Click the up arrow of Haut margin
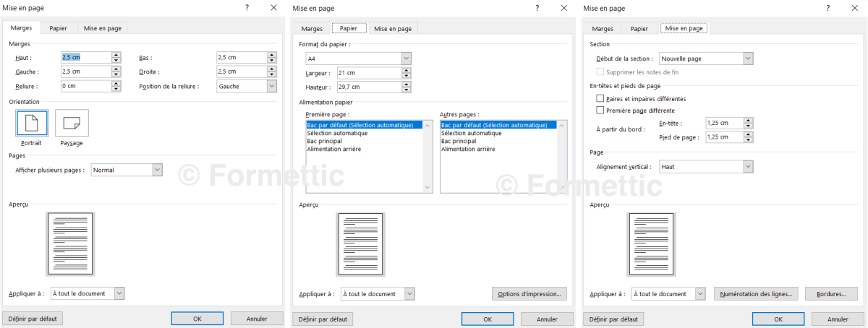This screenshot has width=868, height=328. coord(116,55)
